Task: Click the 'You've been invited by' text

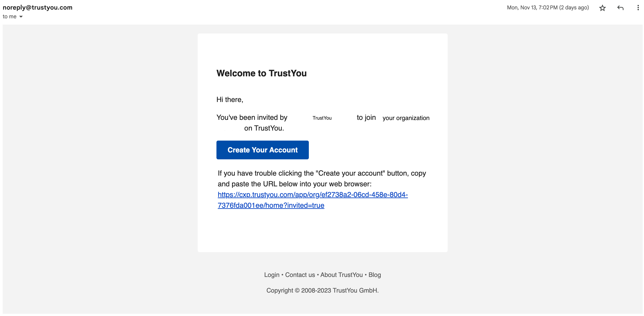Action: pos(252,118)
